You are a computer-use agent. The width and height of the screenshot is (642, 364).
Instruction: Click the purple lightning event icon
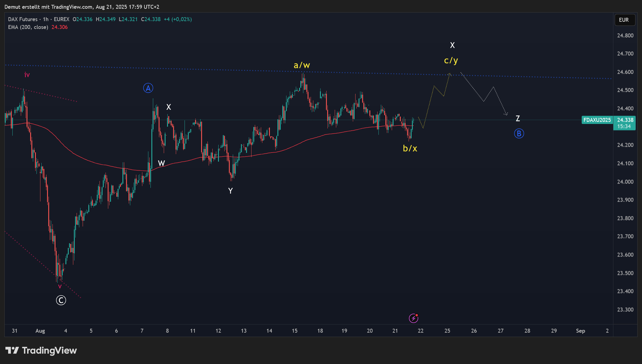pos(413,318)
